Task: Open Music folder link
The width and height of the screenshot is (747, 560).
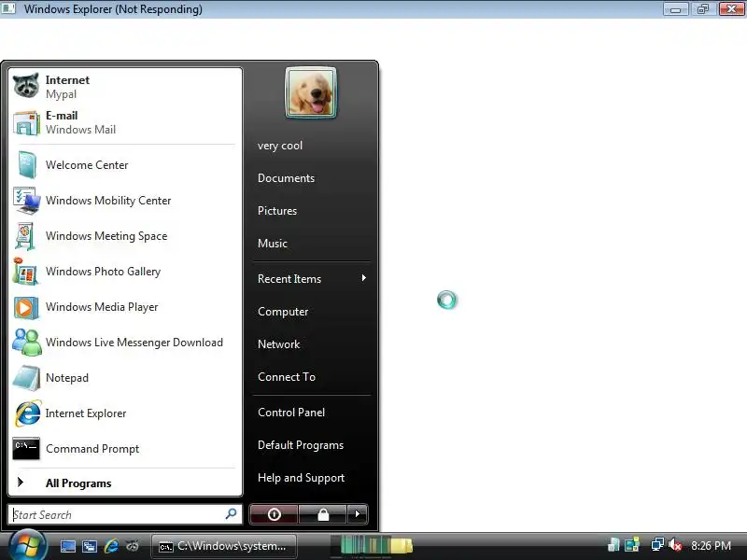Action: 273,244
